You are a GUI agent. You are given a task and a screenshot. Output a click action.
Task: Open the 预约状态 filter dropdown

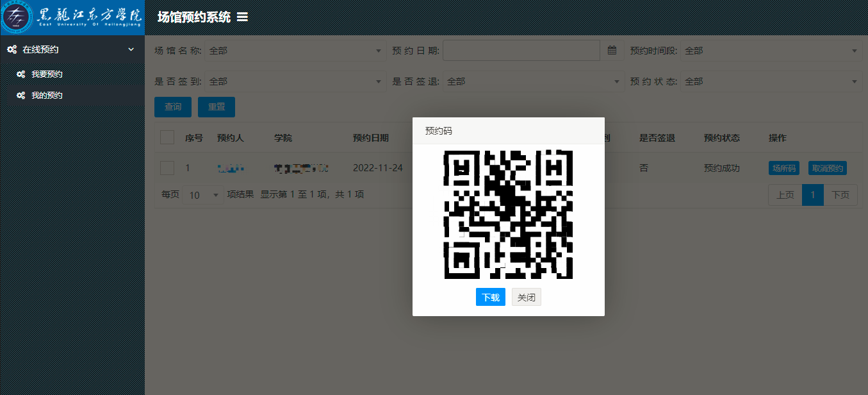click(771, 81)
